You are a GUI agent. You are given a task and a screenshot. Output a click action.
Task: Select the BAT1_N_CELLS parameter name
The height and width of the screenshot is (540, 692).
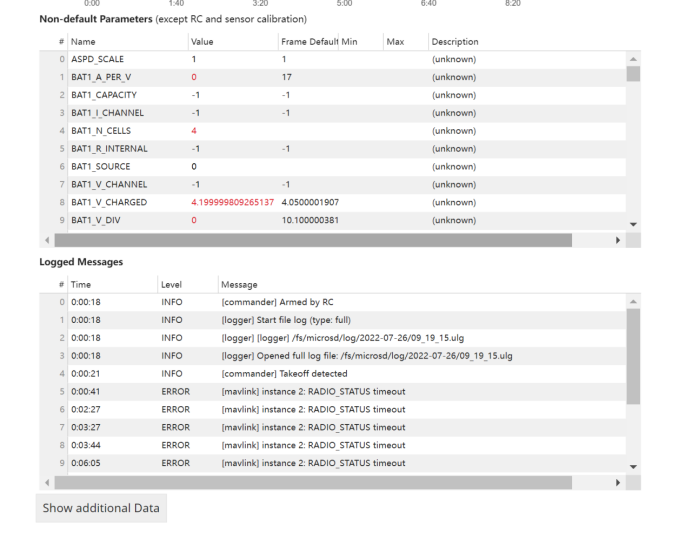[x=101, y=131]
